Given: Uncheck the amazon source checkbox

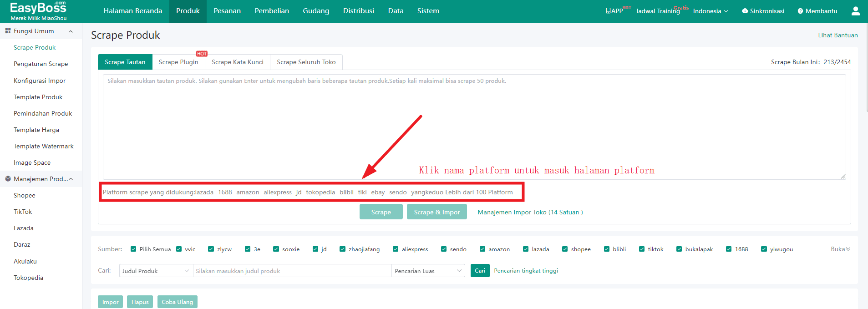Looking at the screenshot, I should click(x=482, y=249).
